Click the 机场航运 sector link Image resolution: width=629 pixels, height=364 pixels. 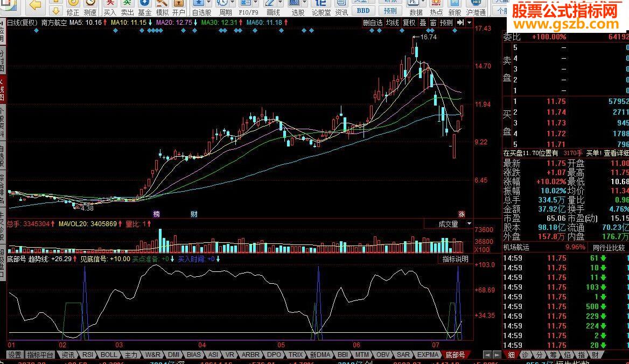[x=516, y=248]
